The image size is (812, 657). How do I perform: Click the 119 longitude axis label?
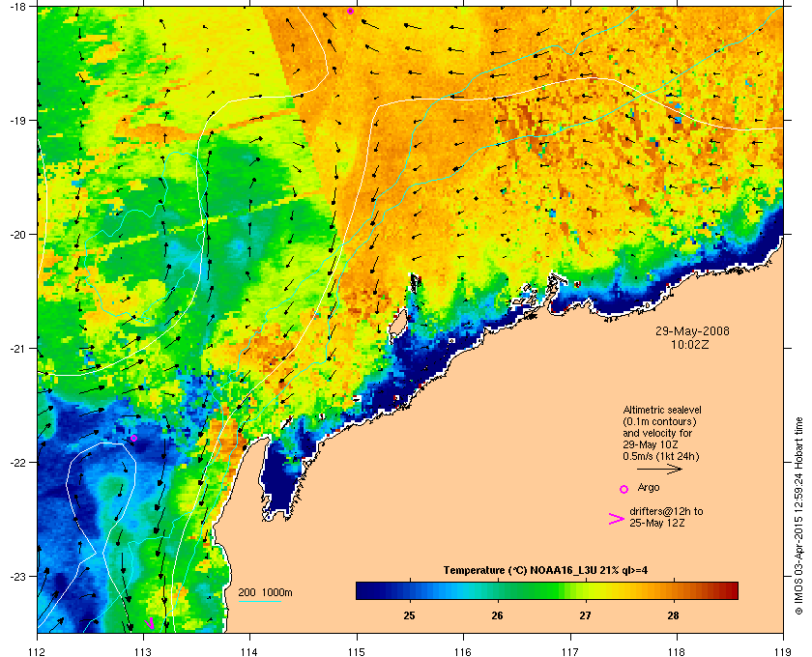point(783,651)
